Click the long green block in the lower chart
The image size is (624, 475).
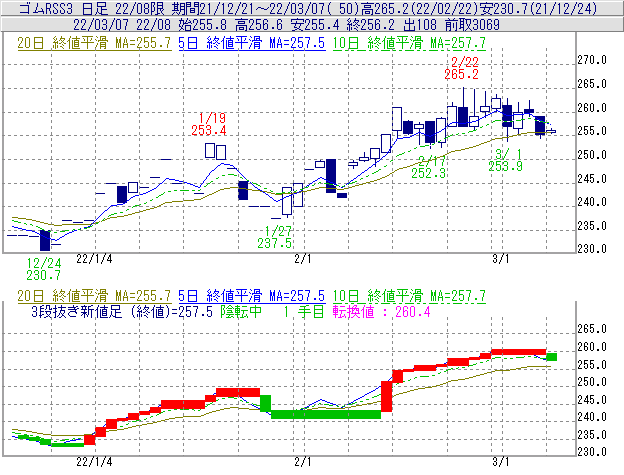pyautogui.click(x=326, y=414)
